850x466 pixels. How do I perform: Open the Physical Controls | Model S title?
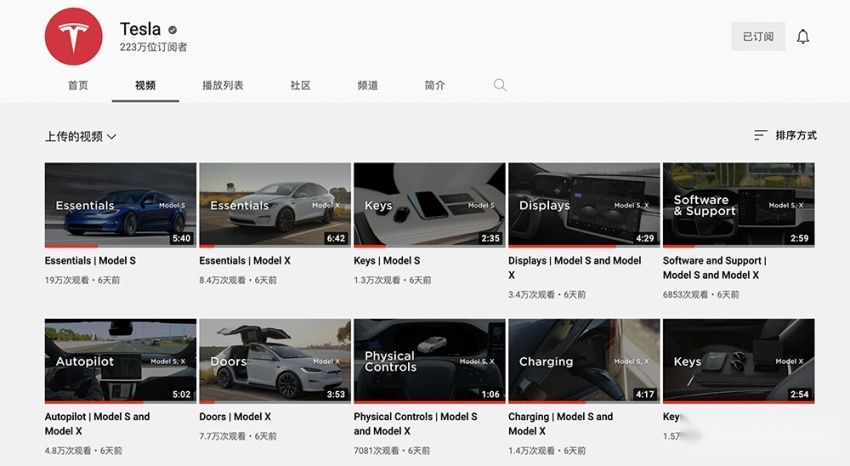pos(415,424)
